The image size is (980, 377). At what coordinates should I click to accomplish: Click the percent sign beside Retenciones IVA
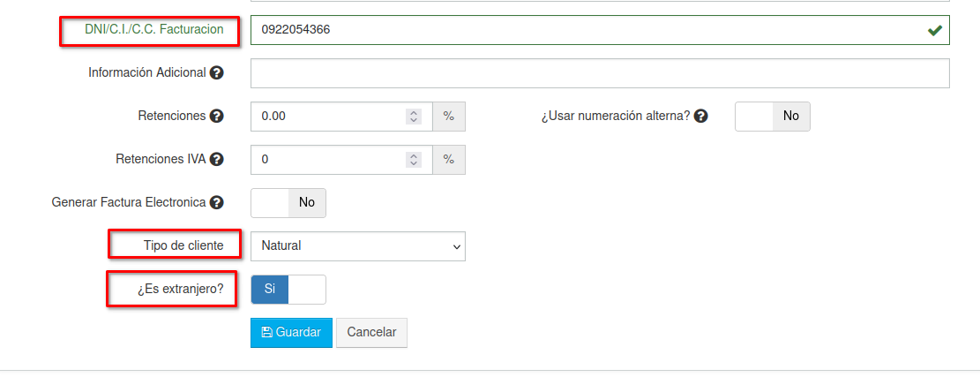pyautogui.click(x=449, y=160)
